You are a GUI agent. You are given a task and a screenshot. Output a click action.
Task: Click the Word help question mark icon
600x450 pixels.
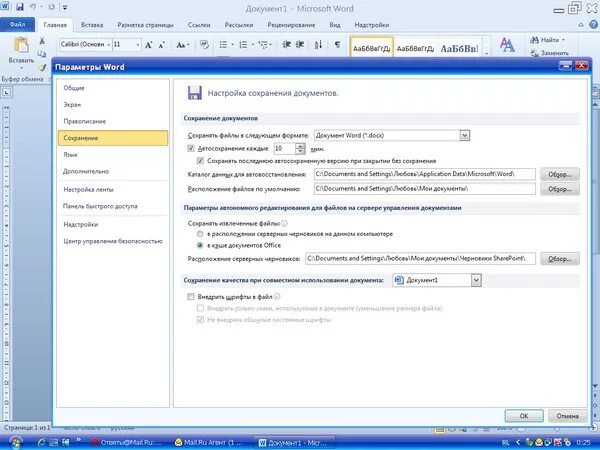click(x=593, y=24)
